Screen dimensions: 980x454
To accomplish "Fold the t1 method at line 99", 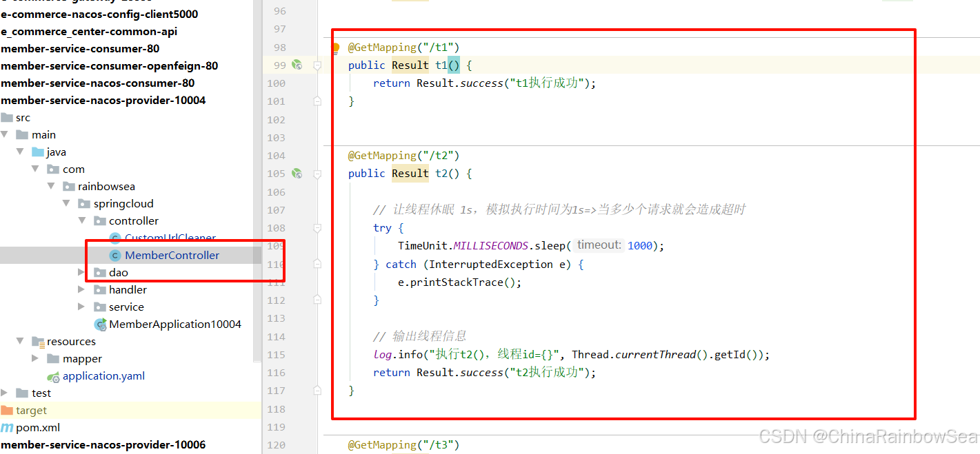I will tap(317, 65).
